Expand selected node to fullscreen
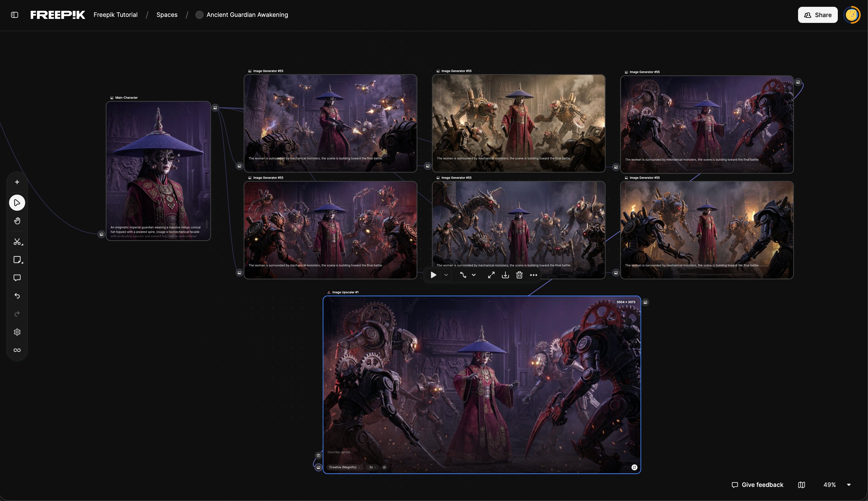This screenshot has height=501, width=868. tap(491, 275)
